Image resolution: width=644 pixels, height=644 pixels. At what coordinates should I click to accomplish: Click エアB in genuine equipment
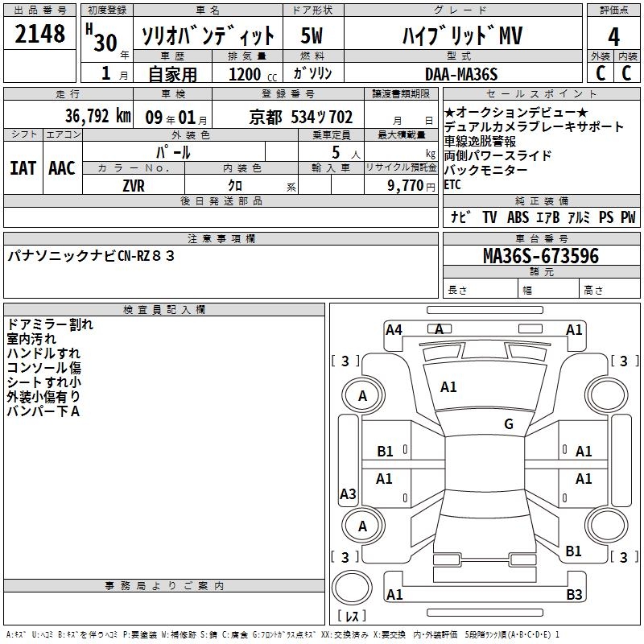point(548,217)
